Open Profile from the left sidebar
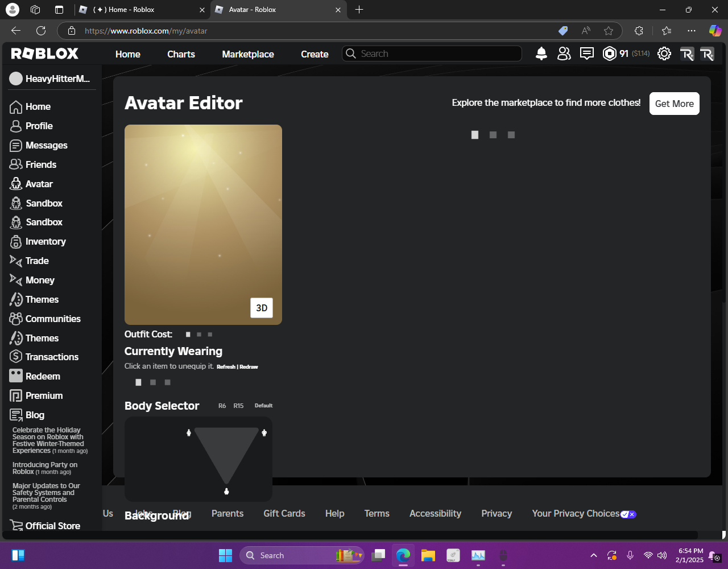This screenshot has width=728, height=569. tap(39, 126)
